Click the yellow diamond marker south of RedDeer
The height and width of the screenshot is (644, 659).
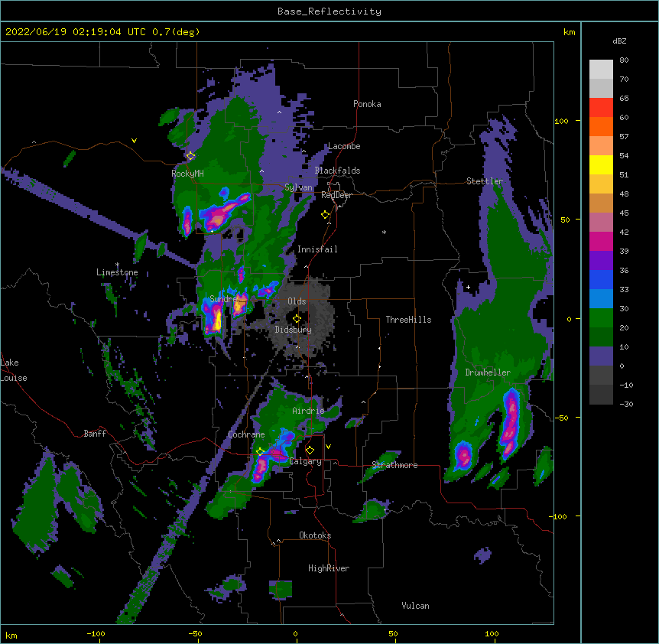(x=326, y=215)
